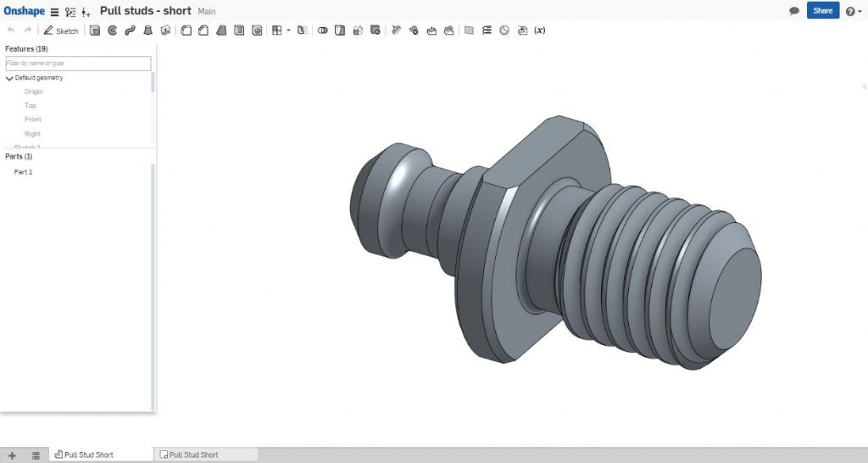Screen dimensions: 868x463
Task: Select the Move face tool
Action: pos(431,31)
